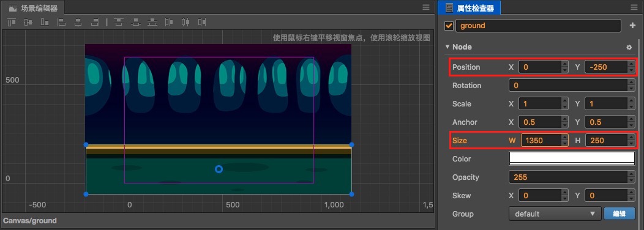
Task: Click the top-right blue handle of ground
Action: (x=351, y=144)
